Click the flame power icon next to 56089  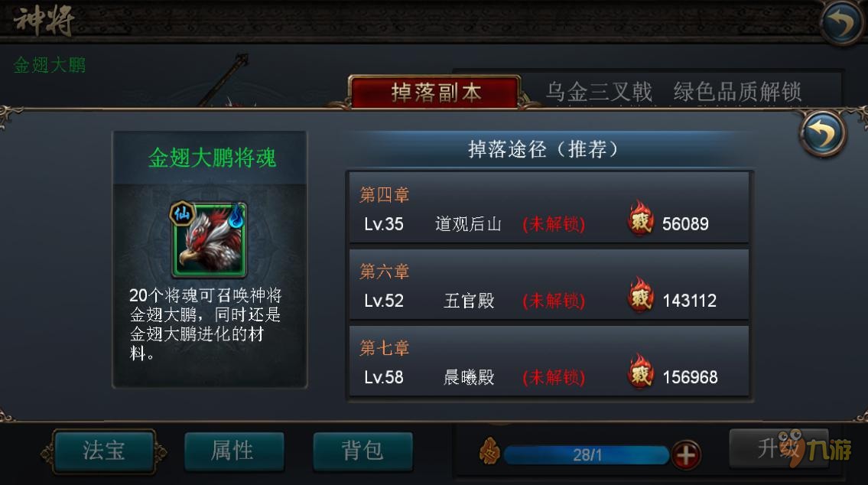click(x=640, y=218)
